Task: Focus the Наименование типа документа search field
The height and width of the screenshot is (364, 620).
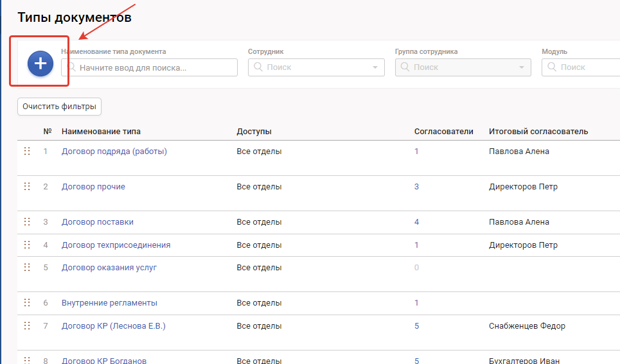Action: (154, 67)
